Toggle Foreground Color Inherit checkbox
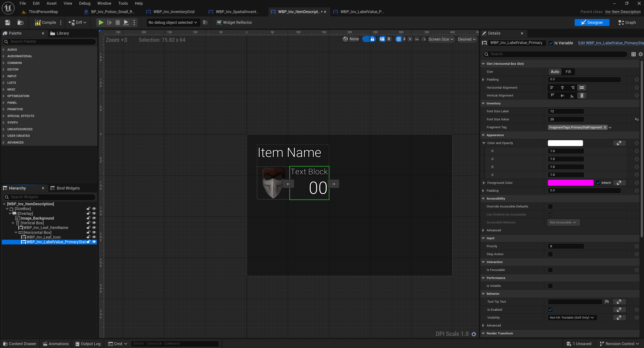Viewport: 644px width, 348px height. [598, 183]
